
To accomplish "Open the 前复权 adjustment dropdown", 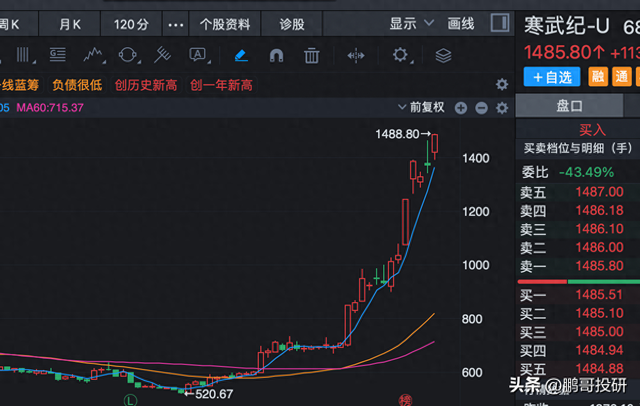I will (421, 107).
